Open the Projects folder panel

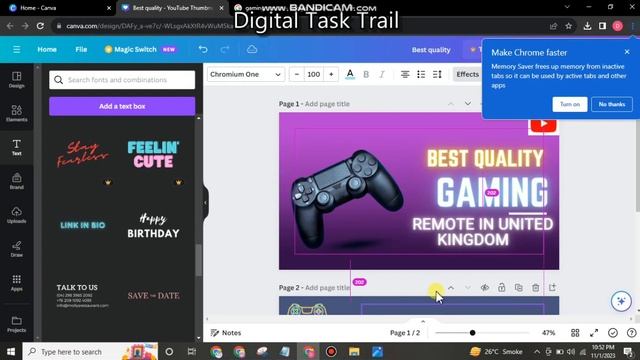point(16,324)
